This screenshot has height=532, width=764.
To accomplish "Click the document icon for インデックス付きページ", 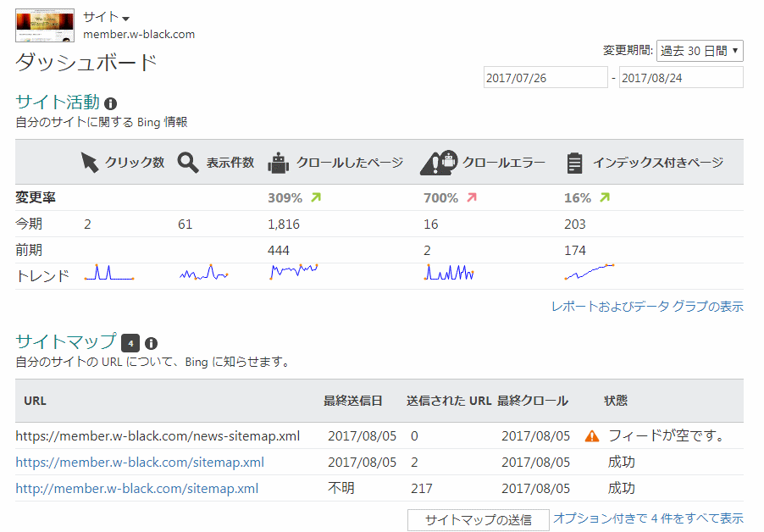I will click(x=574, y=163).
